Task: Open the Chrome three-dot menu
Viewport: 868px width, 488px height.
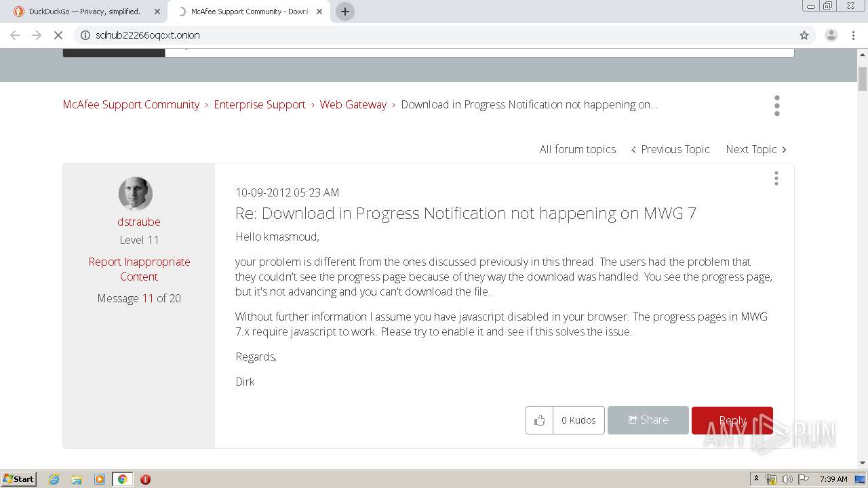Action: pos(853,35)
